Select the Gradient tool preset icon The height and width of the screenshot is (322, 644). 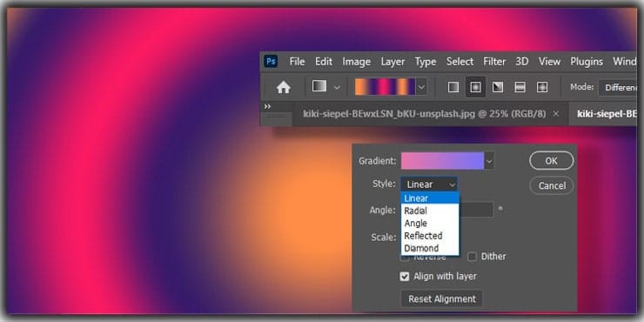tap(319, 86)
